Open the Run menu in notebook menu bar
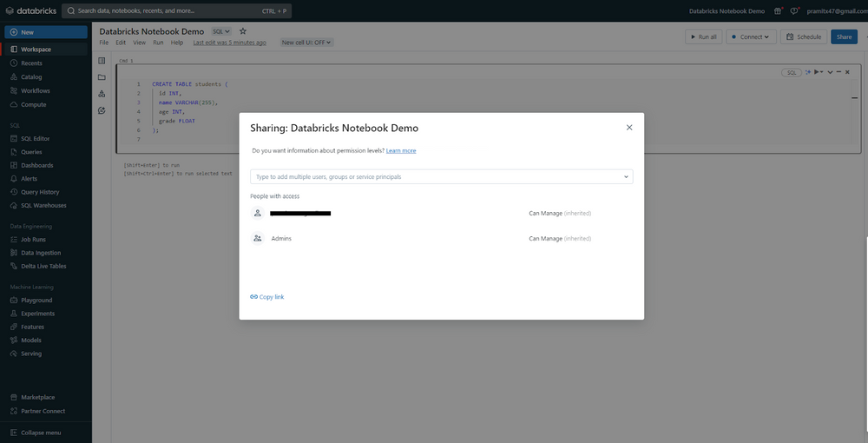The height and width of the screenshot is (443, 868). pos(158,43)
